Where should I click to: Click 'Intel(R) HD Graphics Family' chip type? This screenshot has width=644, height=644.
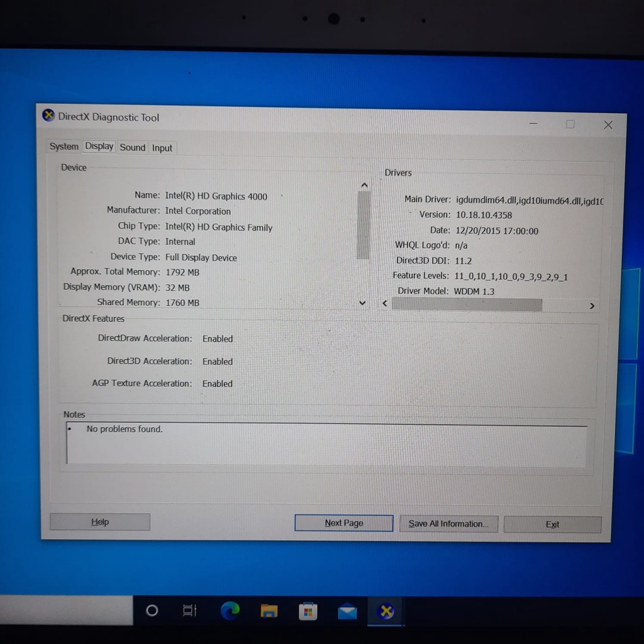coord(218,227)
